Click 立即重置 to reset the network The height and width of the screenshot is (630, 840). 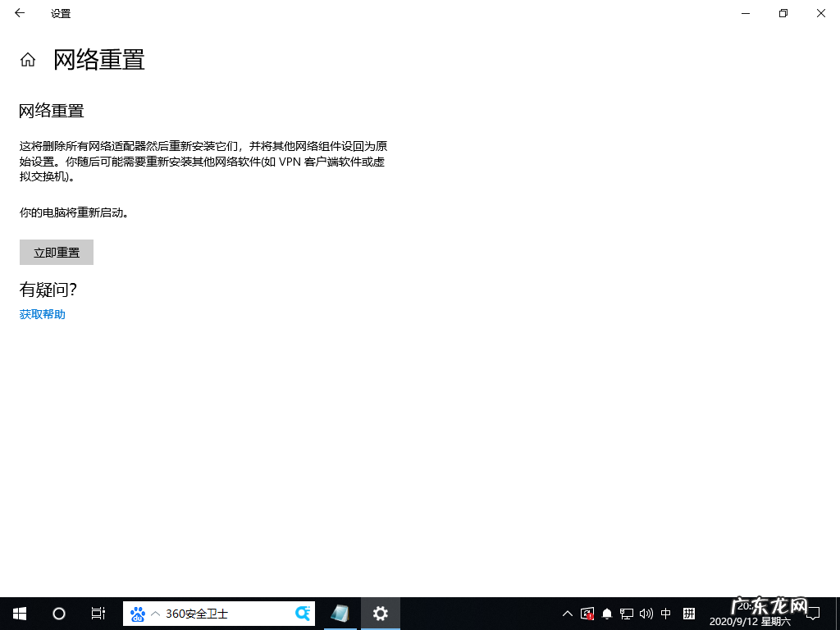coord(56,252)
